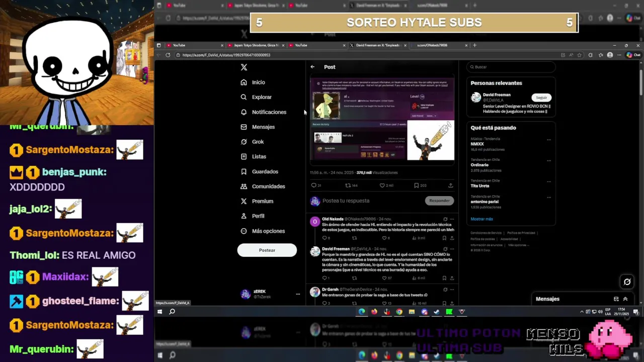This screenshot has width=644, height=362.
Task: Open the Política de Privacidad link
Action: (x=521, y=233)
